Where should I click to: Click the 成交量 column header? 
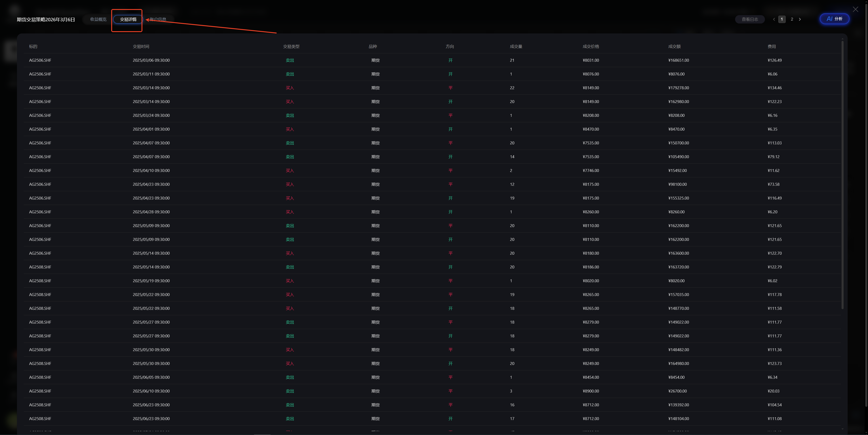click(516, 47)
